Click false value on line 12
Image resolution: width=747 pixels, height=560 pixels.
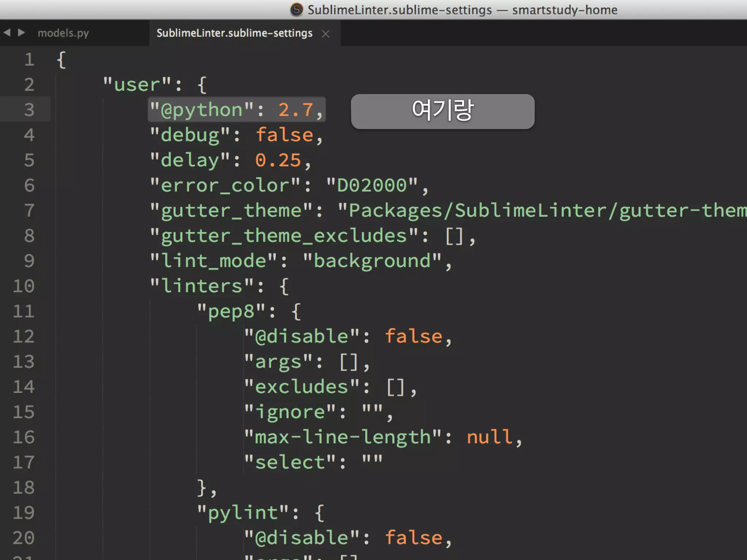414,336
